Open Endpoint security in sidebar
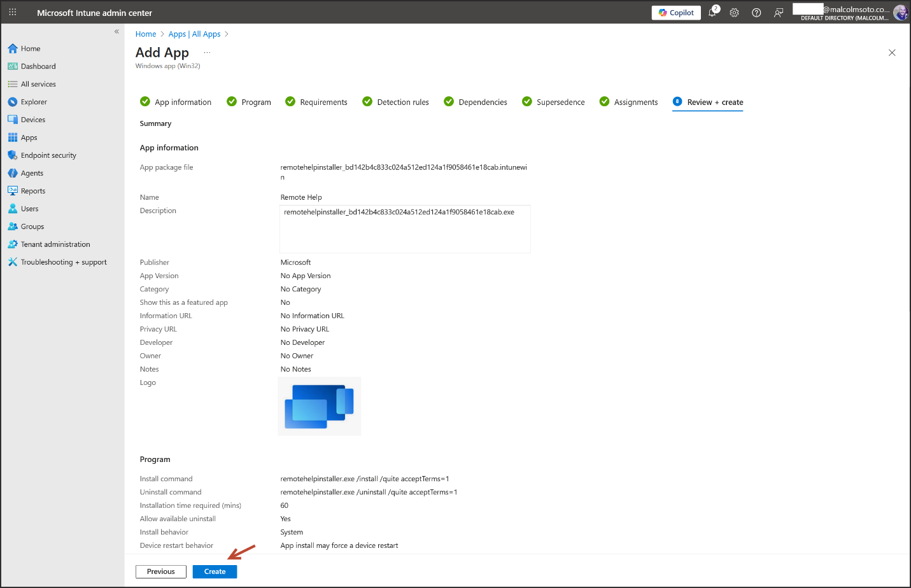 pyautogui.click(x=48, y=155)
